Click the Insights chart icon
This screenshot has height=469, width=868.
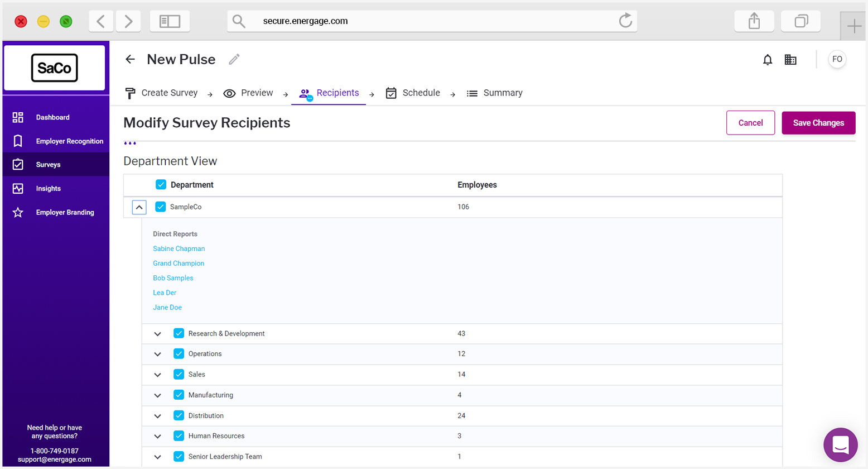click(18, 189)
